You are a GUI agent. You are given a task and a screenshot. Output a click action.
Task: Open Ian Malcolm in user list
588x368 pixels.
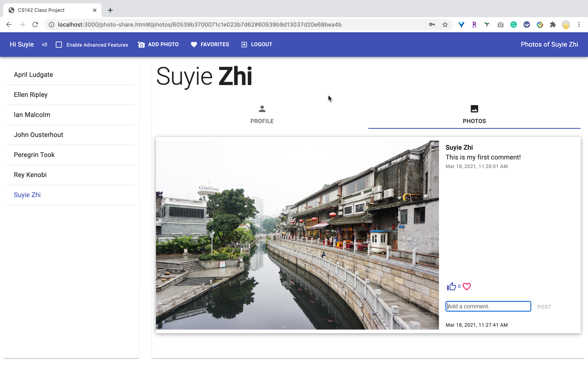[71, 115]
